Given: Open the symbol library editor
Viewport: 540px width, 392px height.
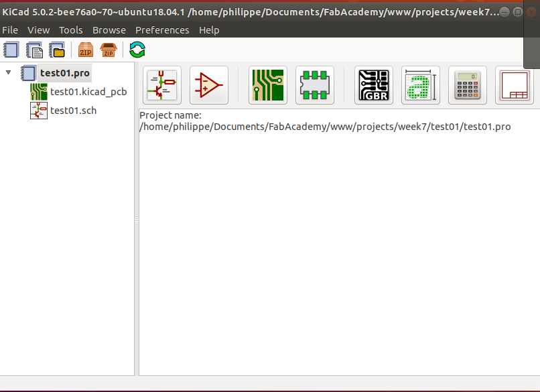Looking at the screenshot, I should tap(209, 85).
